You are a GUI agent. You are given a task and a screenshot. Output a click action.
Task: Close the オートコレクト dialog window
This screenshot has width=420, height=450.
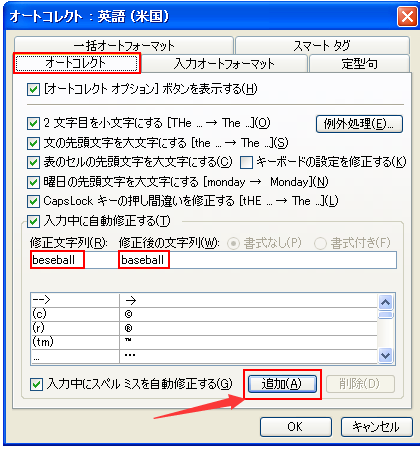(407, 16)
